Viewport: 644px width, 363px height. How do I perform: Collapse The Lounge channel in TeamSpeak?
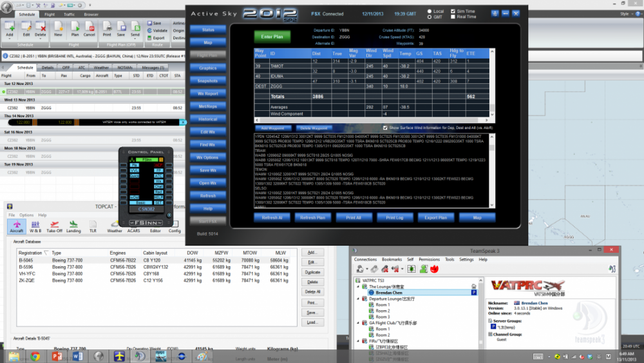pos(357,286)
